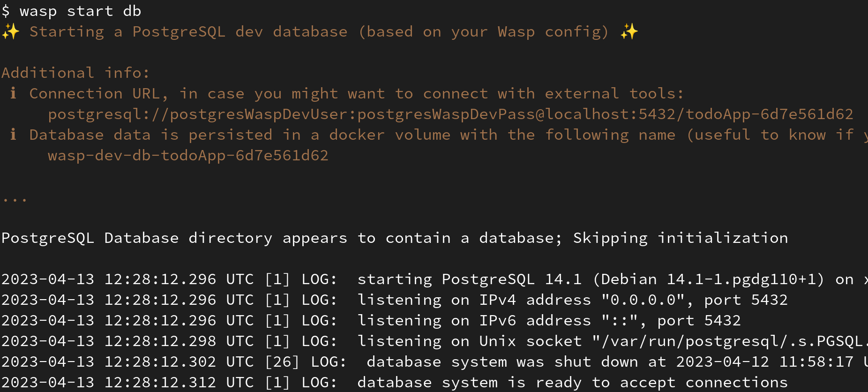The image size is (868, 392).
Task: Click the "Starting a PostgreSQL dev database" text
Action: (188, 32)
